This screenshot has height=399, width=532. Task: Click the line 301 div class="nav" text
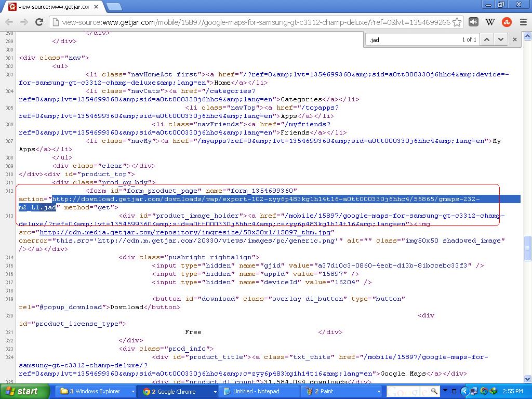tap(54, 58)
